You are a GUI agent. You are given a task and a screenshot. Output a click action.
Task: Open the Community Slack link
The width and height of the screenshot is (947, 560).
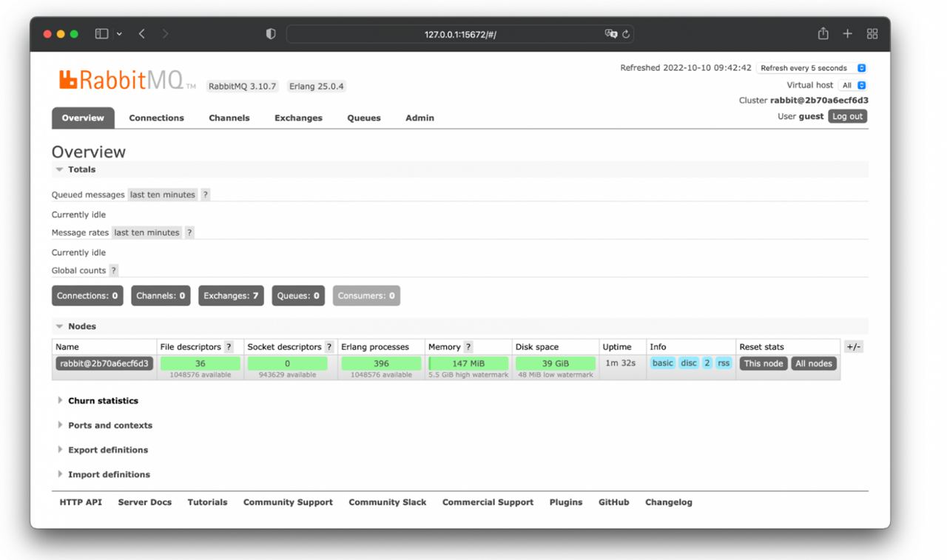tap(388, 502)
